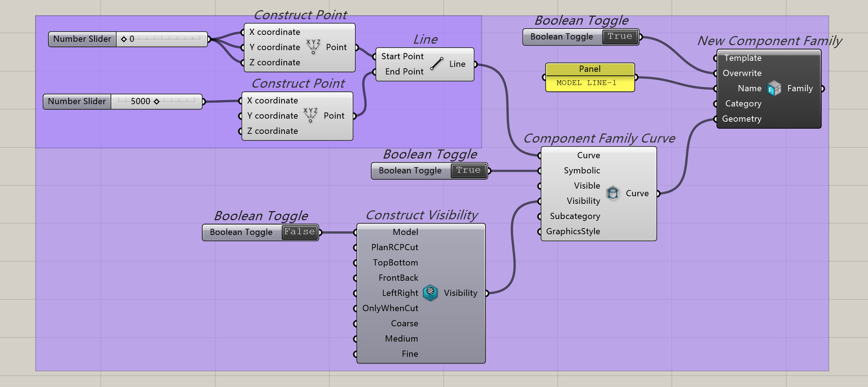Click the Overwrite input grip on family node

pos(716,73)
